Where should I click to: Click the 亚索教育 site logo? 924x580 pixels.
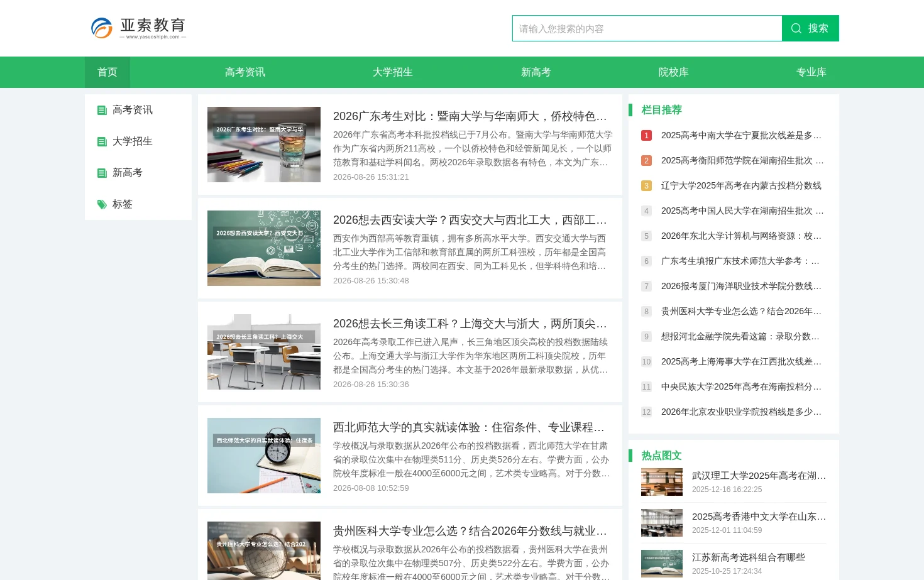point(138,28)
